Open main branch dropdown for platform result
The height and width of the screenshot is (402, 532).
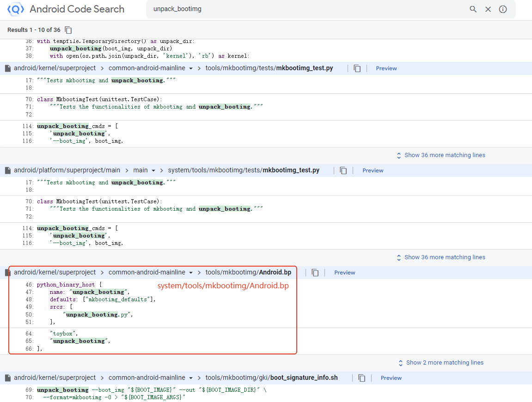point(153,171)
